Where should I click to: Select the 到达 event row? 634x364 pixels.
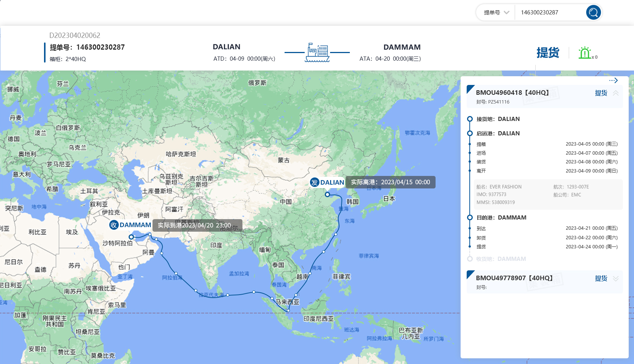pyautogui.click(x=547, y=228)
